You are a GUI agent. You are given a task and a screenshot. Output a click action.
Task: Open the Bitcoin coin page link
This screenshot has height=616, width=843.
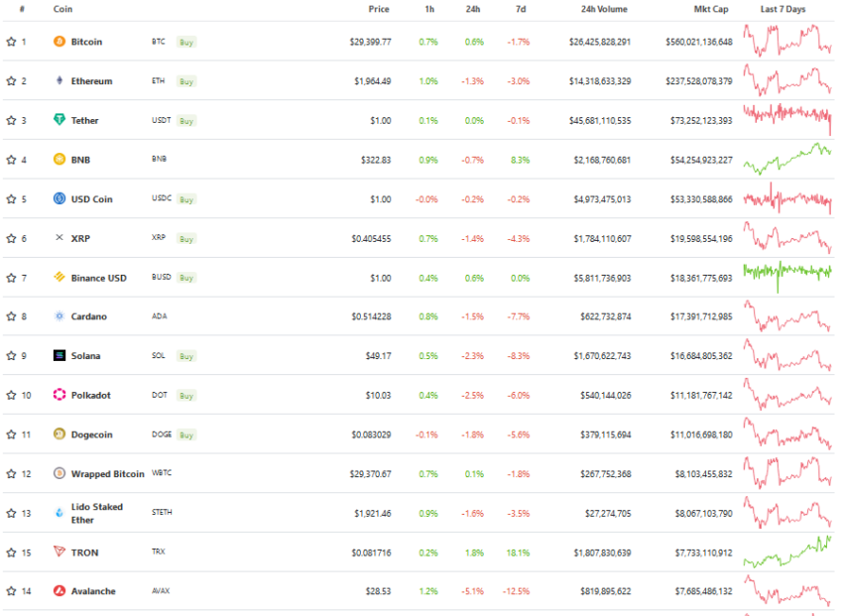(86, 42)
